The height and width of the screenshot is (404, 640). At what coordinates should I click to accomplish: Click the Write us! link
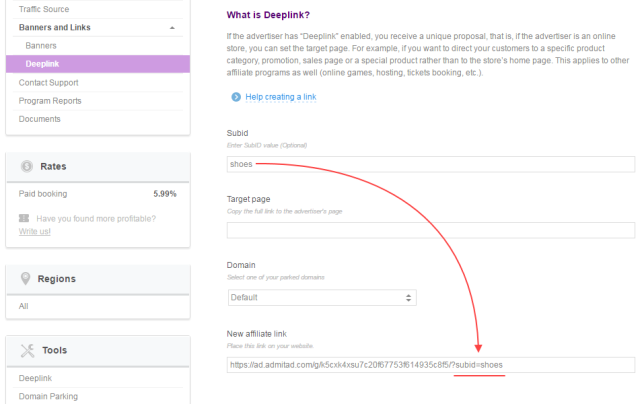[35, 232]
